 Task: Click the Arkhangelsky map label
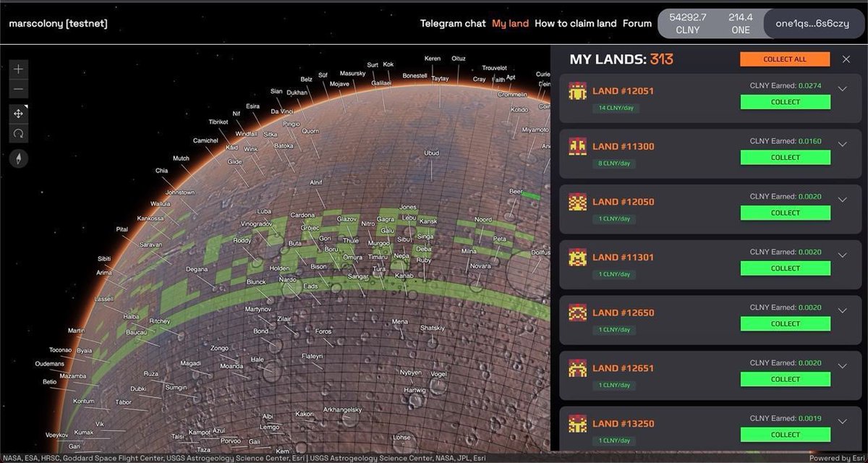click(342, 409)
